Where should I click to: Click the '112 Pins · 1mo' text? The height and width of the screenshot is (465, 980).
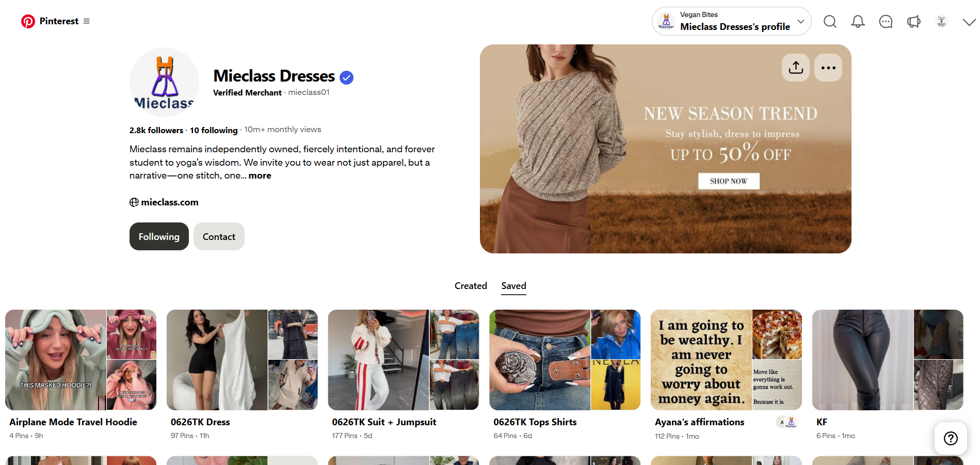tap(677, 437)
